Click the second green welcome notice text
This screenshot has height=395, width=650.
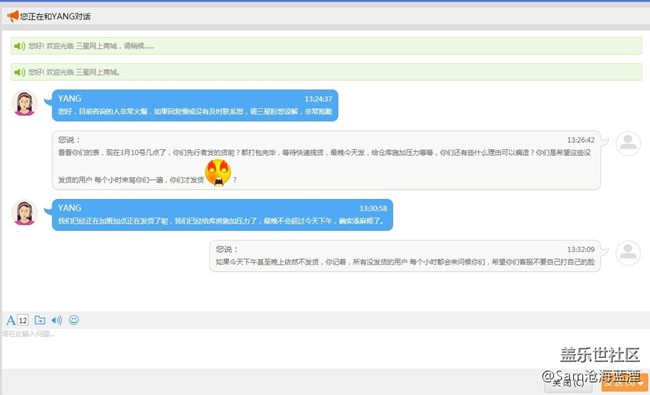74,72
